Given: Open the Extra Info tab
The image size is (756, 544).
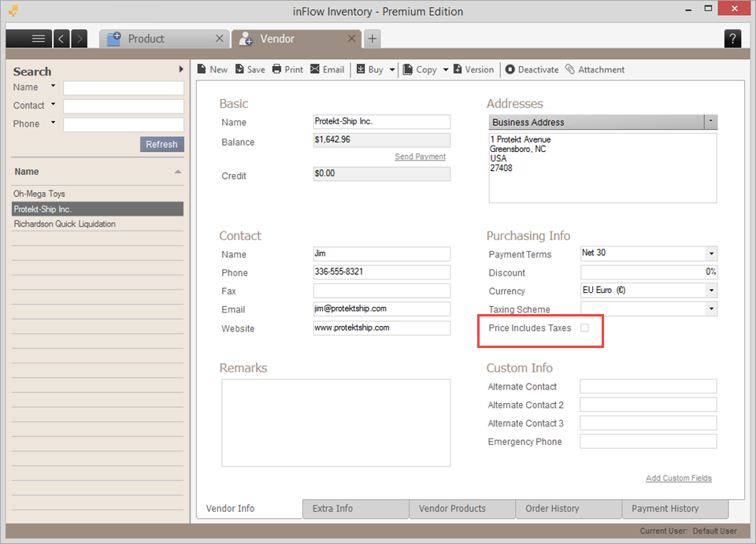Looking at the screenshot, I should [356, 509].
